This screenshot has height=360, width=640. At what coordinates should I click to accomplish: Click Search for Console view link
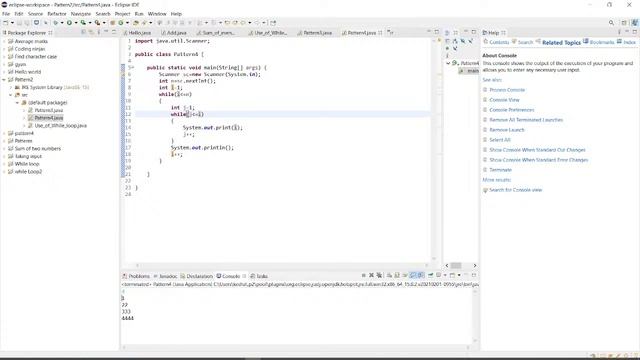[x=516, y=190]
